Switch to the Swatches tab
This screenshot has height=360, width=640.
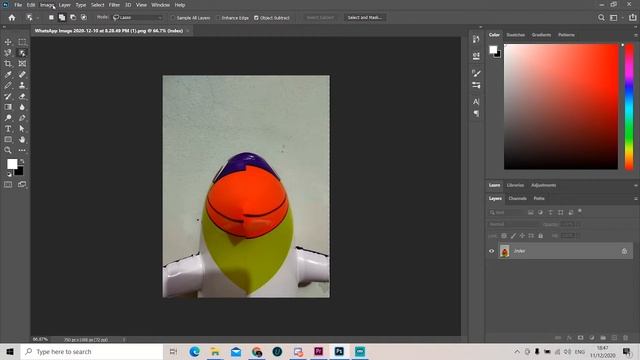click(516, 35)
